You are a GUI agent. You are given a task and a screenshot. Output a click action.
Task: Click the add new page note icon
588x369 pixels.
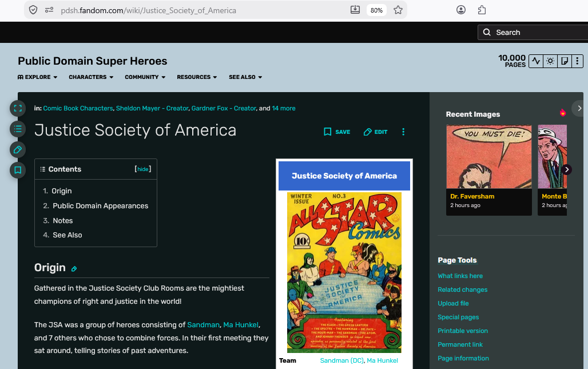pyautogui.click(x=564, y=61)
